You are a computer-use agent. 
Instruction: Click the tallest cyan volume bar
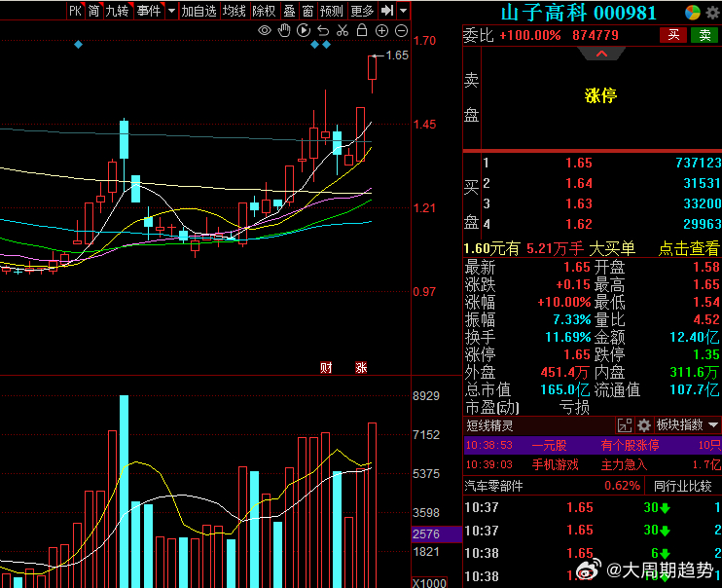pos(124,492)
